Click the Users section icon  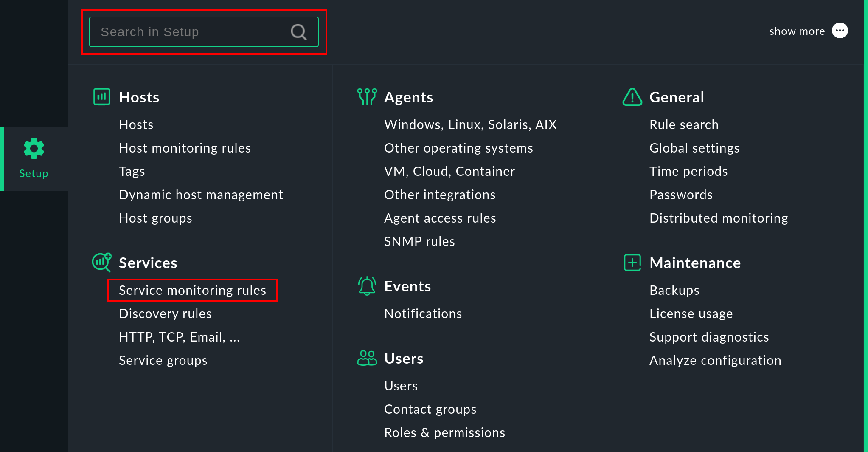click(x=366, y=358)
